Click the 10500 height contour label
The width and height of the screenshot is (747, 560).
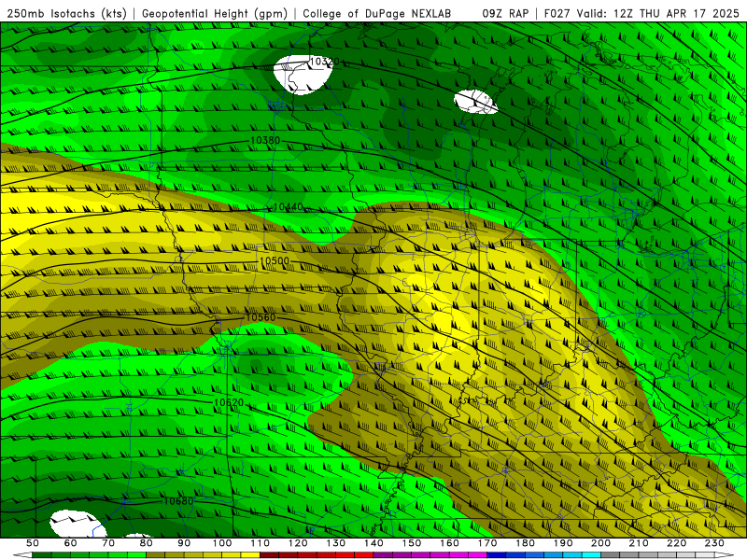click(275, 261)
